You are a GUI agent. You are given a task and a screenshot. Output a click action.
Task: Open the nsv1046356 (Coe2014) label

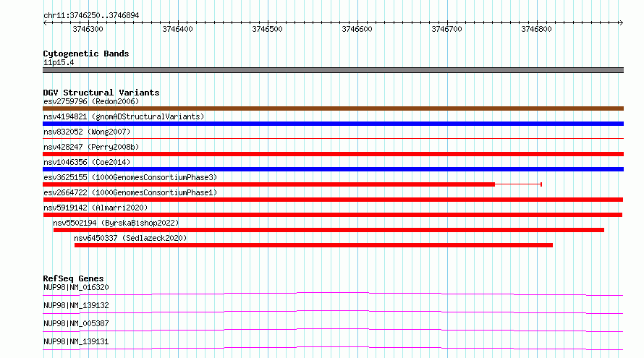point(87,162)
